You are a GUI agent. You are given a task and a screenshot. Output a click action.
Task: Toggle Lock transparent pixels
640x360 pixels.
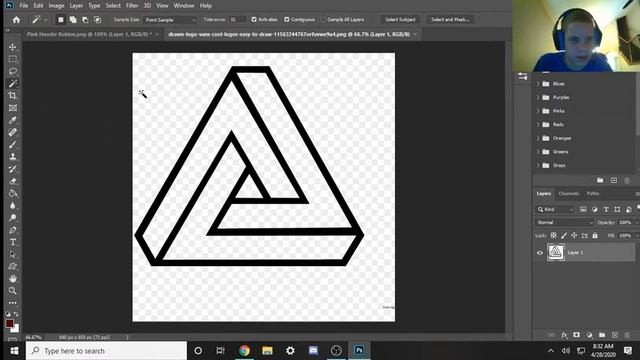pos(553,236)
